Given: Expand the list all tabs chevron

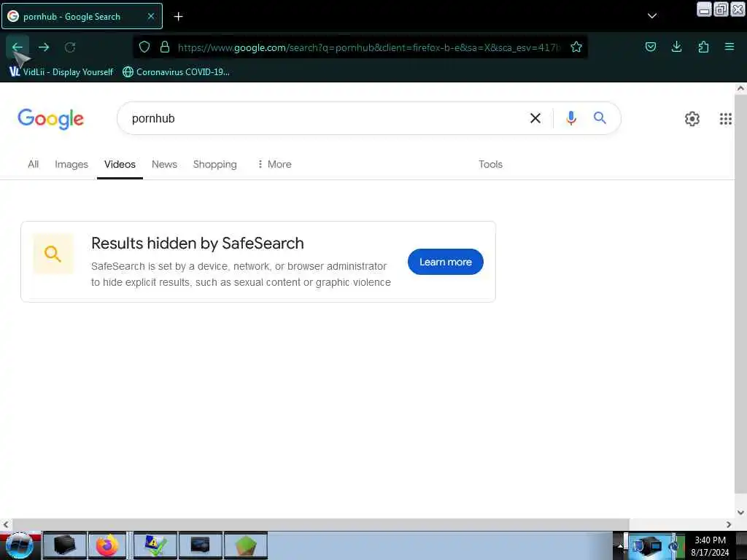Looking at the screenshot, I should 652,16.
